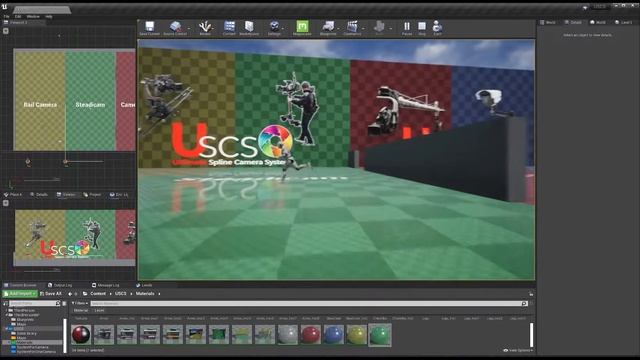Click the asset grid vertical scrollbar
Screen dimensions: 640x360
pyautogui.click(x=531, y=335)
